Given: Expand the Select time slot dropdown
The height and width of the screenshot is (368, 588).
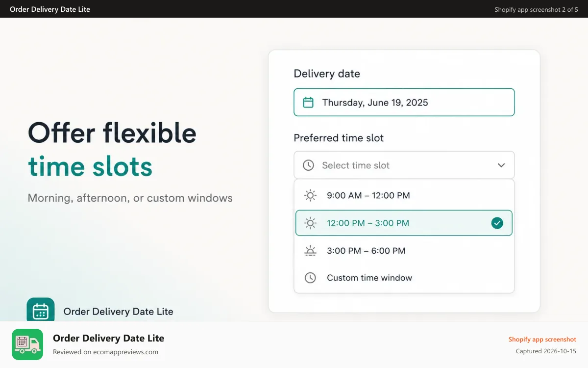Looking at the screenshot, I should coord(404,165).
